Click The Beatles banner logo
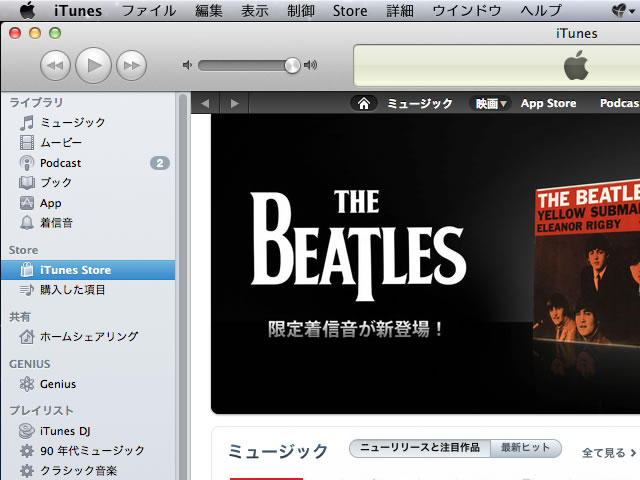The width and height of the screenshot is (640, 480). pos(358,246)
